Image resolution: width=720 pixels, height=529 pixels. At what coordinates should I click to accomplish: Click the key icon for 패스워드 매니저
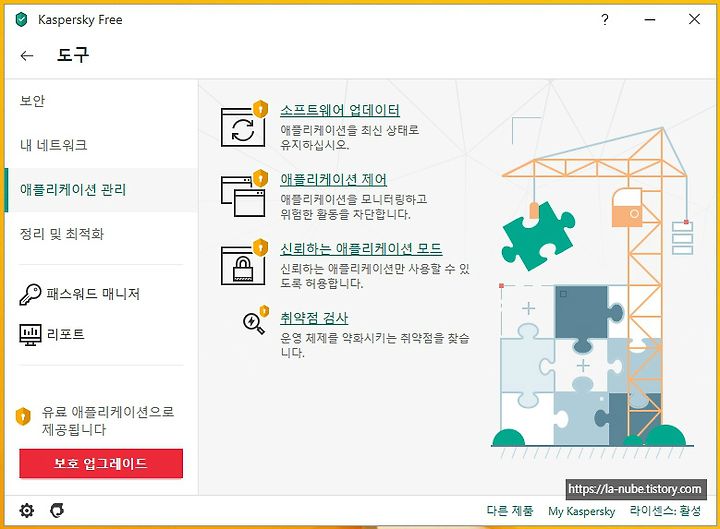[30, 294]
